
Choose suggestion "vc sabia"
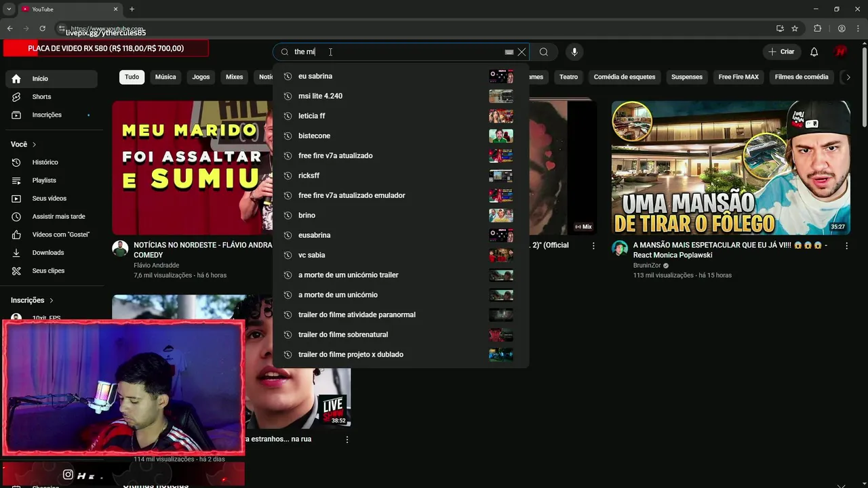coord(400,255)
